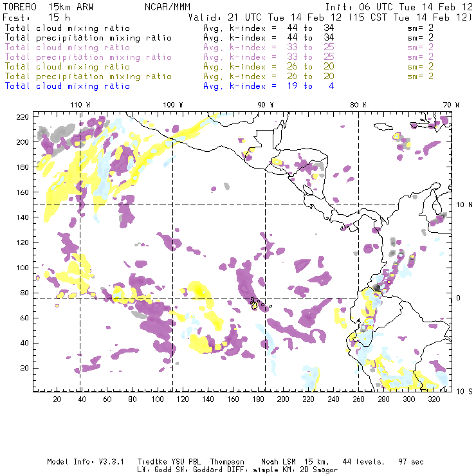Viewport: 476px width, 476px height.
Task: Select black 'Total cloud mixing ratio' legend label
Action: 68,28
